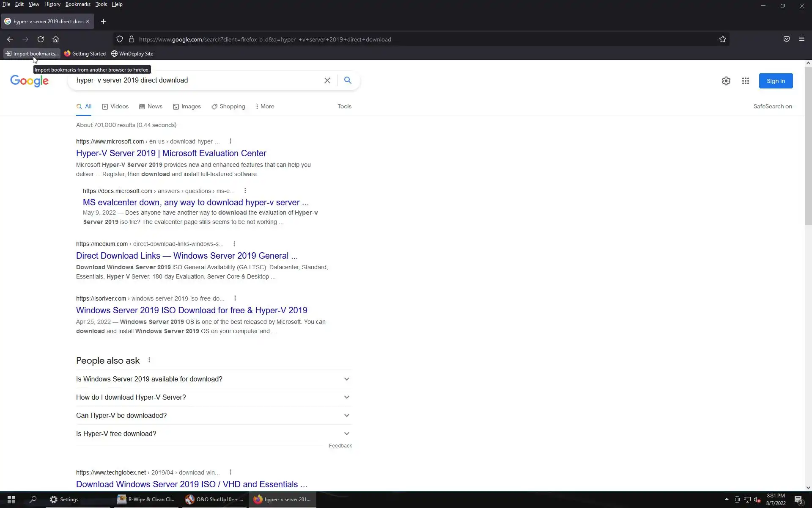Open R-Wipe & Clean from taskbar
812x508 pixels.
tap(146, 500)
